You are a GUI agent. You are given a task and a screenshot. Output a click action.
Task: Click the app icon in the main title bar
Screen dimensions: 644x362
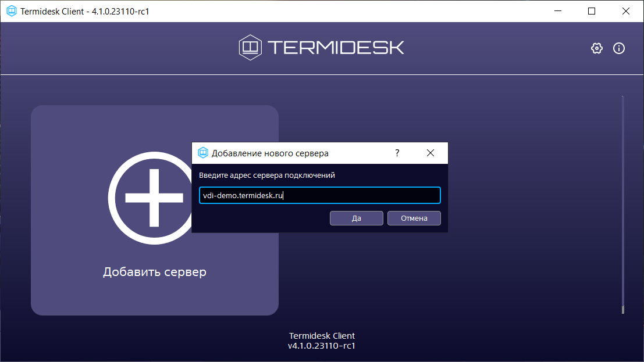pos(11,11)
